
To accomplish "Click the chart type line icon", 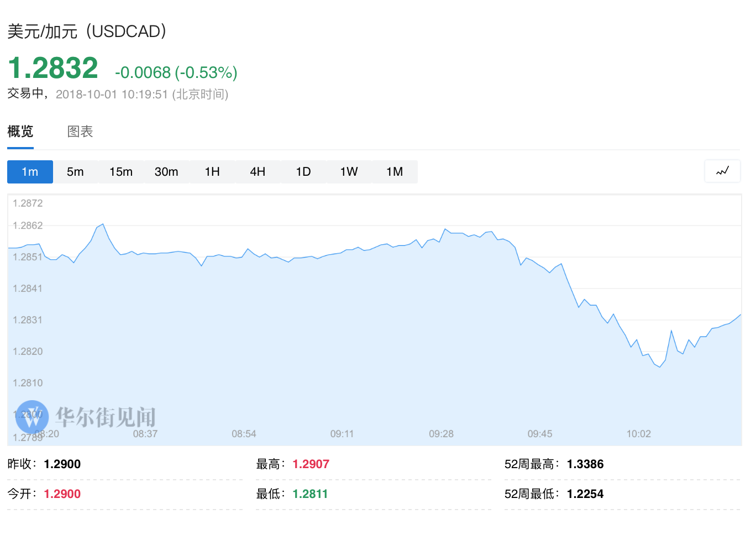I will (x=722, y=171).
